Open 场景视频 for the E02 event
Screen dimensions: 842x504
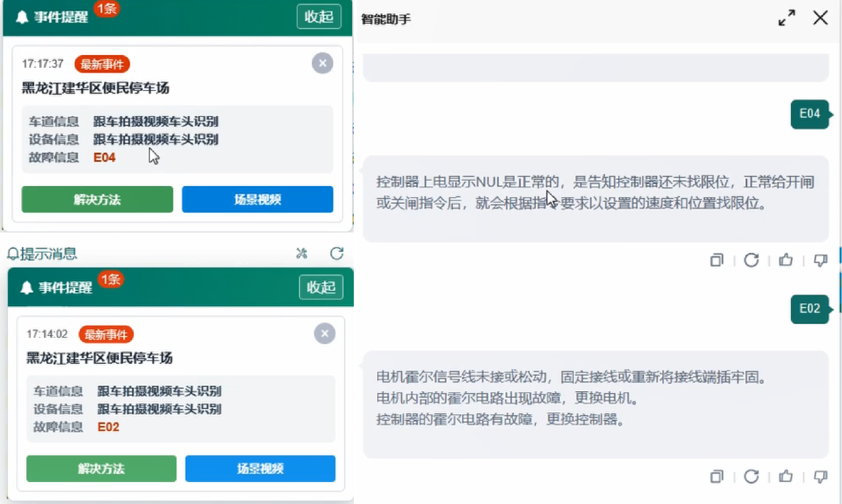click(x=260, y=468)
